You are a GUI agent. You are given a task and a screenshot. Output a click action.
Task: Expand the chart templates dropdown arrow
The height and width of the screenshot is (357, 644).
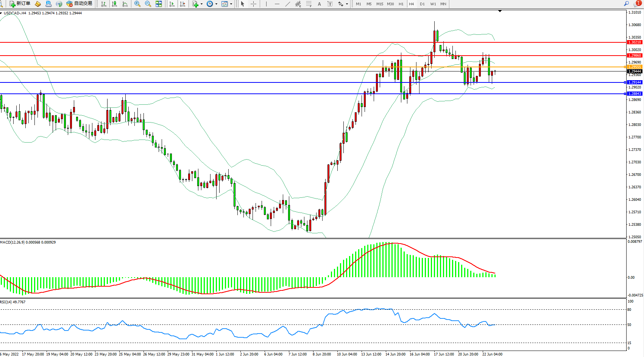[231, 4]
